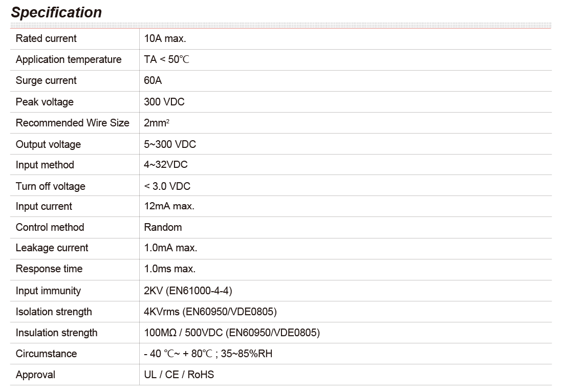Select the Random control method value

click(163, 227)
